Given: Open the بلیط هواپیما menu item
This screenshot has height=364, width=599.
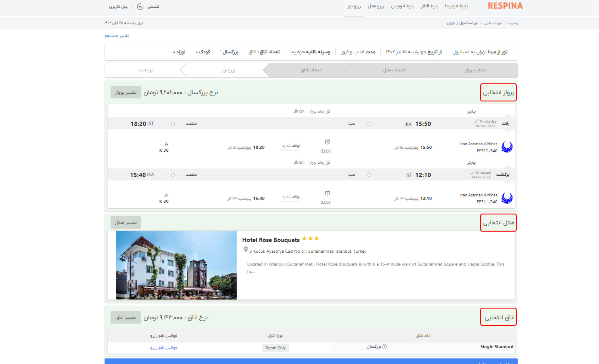Looking at the screenshot, I should coord(455,6).
